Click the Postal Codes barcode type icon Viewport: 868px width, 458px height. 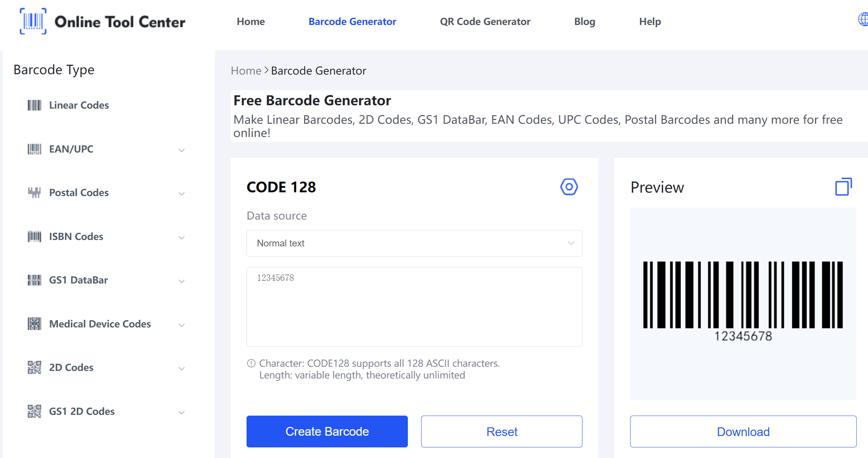[x=33, y=192]
